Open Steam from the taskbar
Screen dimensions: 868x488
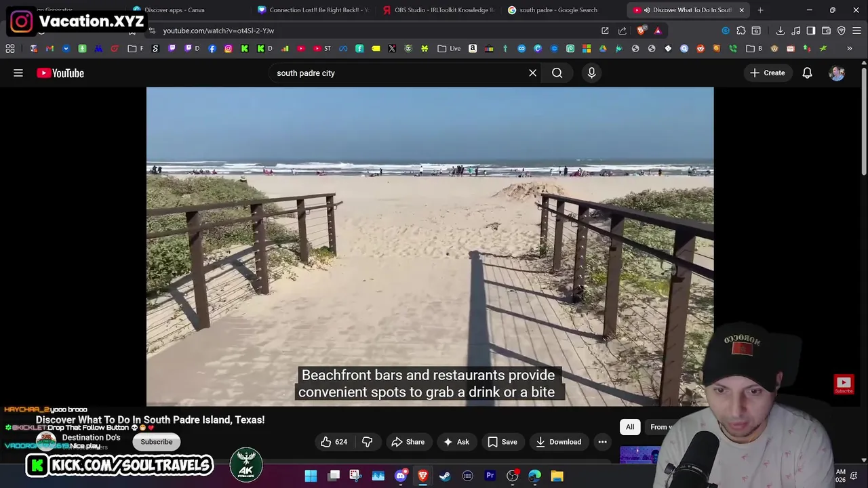point(445,476)
